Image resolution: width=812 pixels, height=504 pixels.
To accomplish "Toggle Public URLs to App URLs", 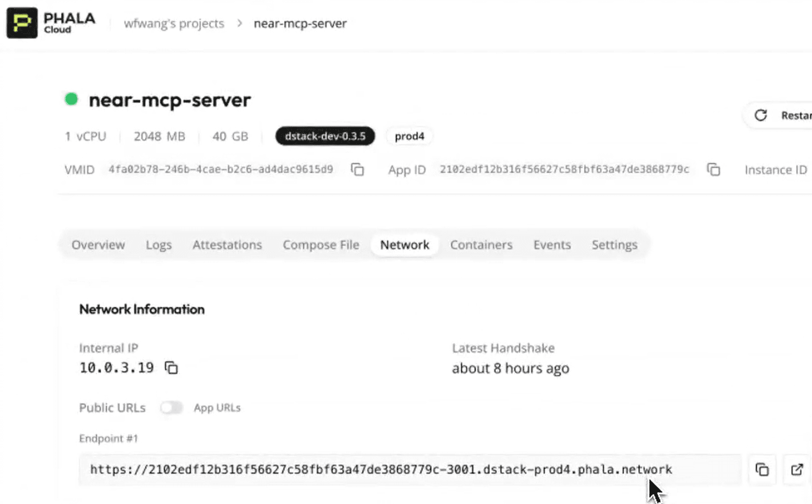I will coord(171,408).
